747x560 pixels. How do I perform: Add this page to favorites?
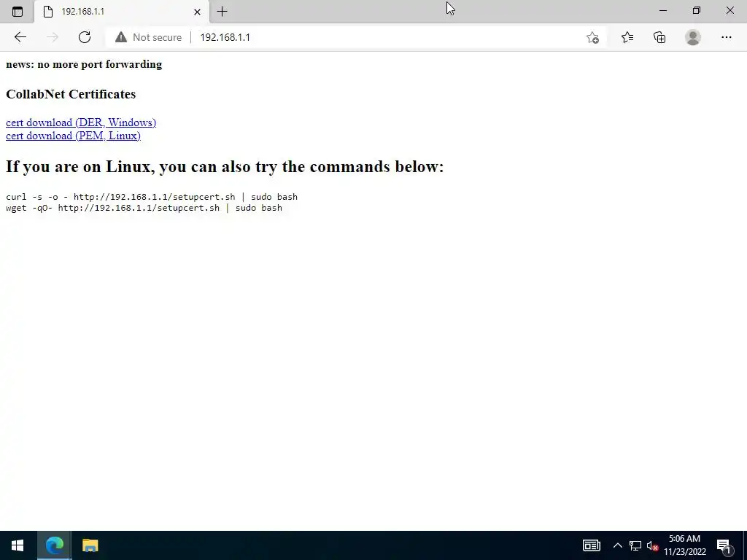pos(592,37)
